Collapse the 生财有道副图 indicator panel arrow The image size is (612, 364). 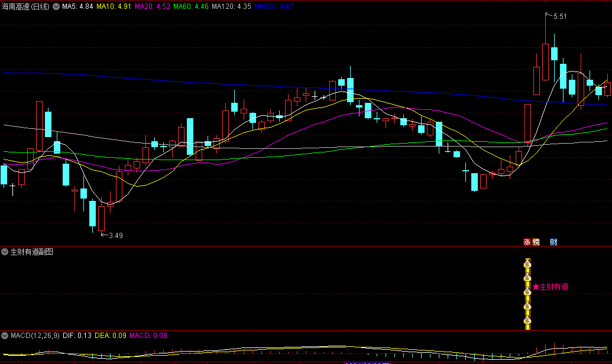pyautogui.click(x=5, y=252)
